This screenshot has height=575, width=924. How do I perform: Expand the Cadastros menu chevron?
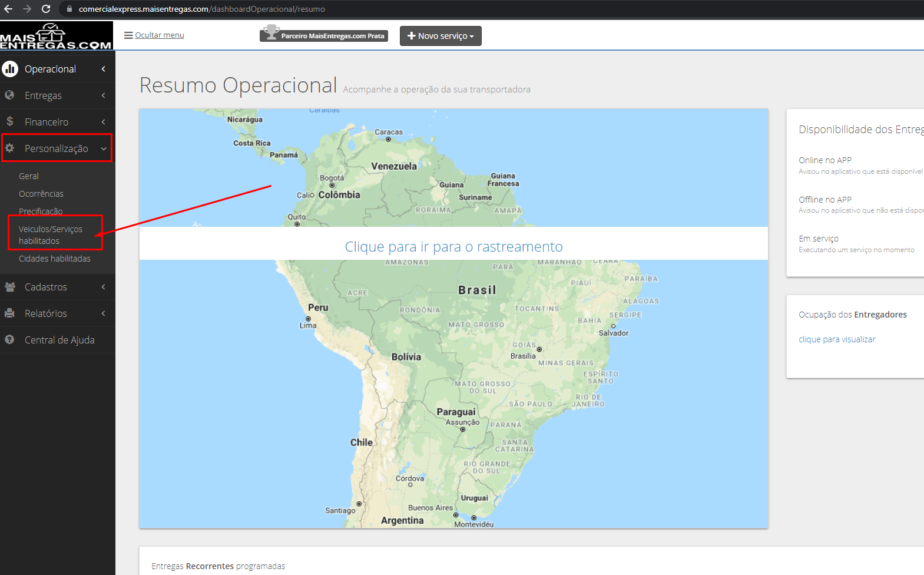point(104,287)
